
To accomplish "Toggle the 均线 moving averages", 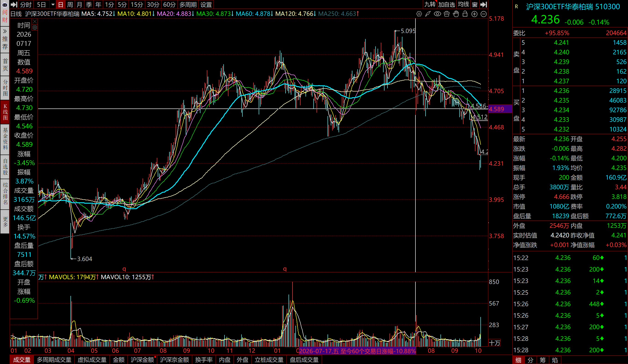I will [463, 4].
